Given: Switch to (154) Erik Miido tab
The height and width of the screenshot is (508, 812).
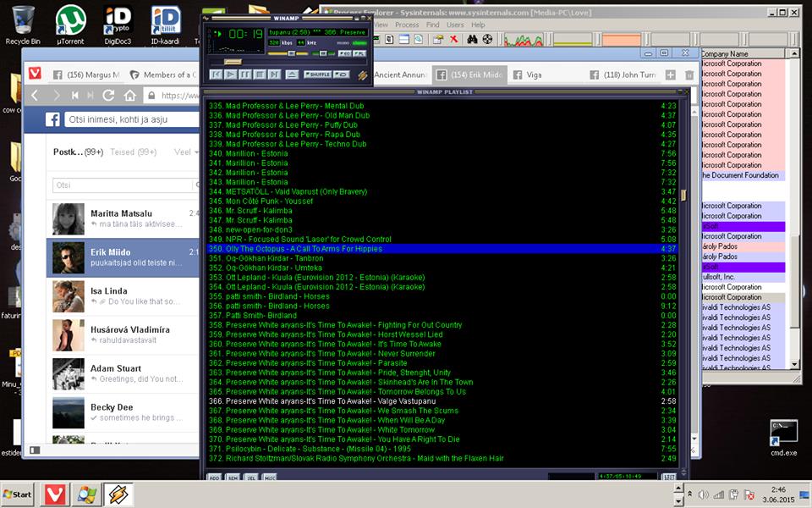Looking at the screenshot, I should coord(469,75).
